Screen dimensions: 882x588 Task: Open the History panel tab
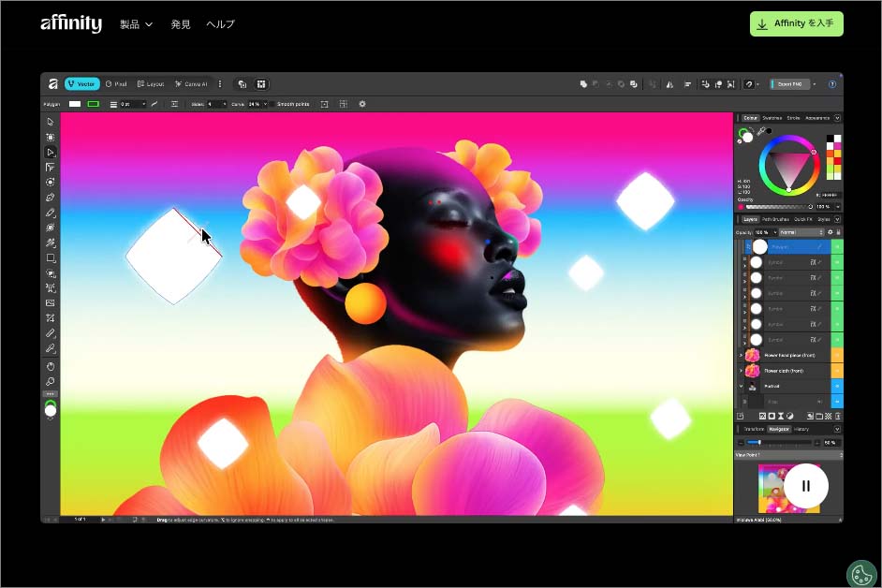(x=801, y=429)
